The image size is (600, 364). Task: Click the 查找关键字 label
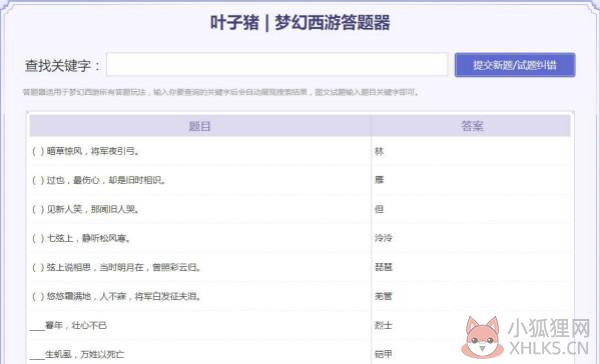pyautogui.click(x=62, y=65)
